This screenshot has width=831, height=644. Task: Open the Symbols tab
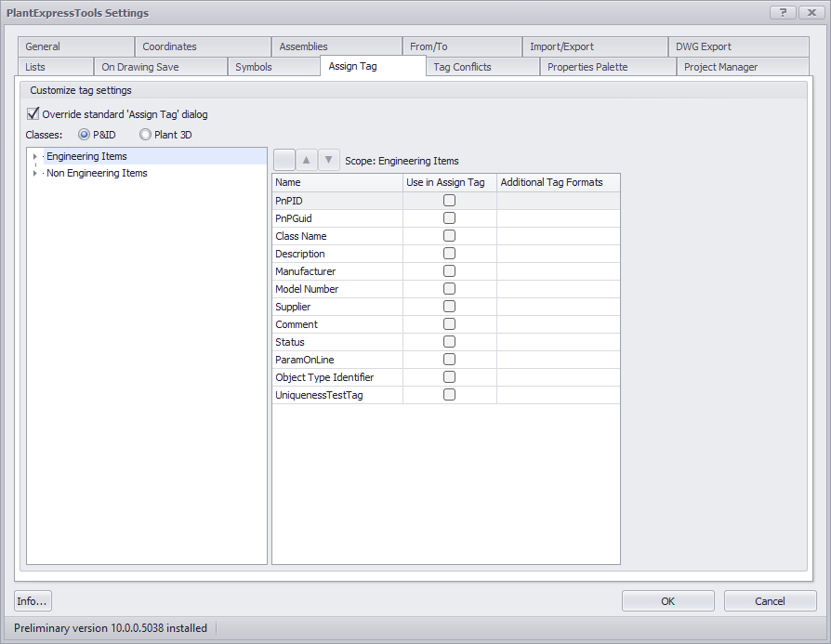(274, 67)
